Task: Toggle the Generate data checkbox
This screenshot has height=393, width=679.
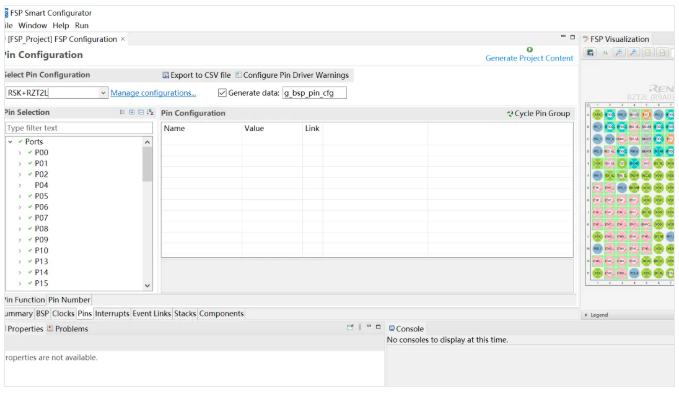Action: tap(222, 93)
